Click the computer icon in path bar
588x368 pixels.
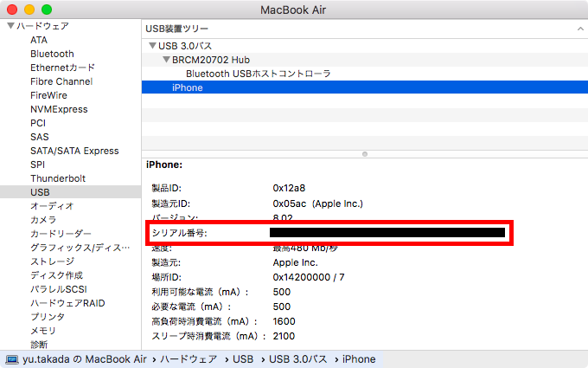11,359
